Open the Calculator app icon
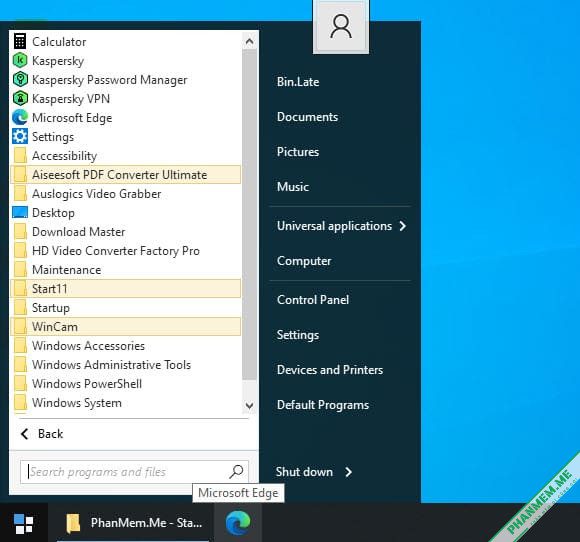The width and height of the screenshot is (580, 542). pyautogui.click(x=20, y=41)
